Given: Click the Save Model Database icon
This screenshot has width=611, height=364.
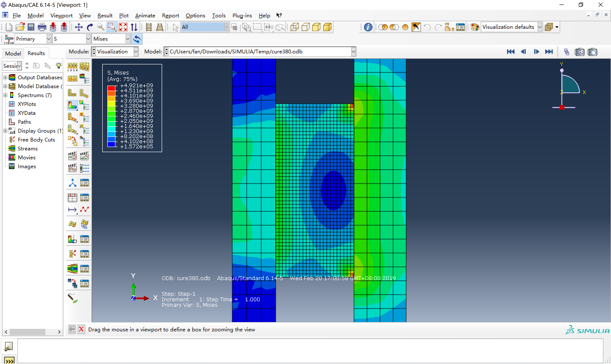Looking at the screenshot, I should tap(31, 27).
